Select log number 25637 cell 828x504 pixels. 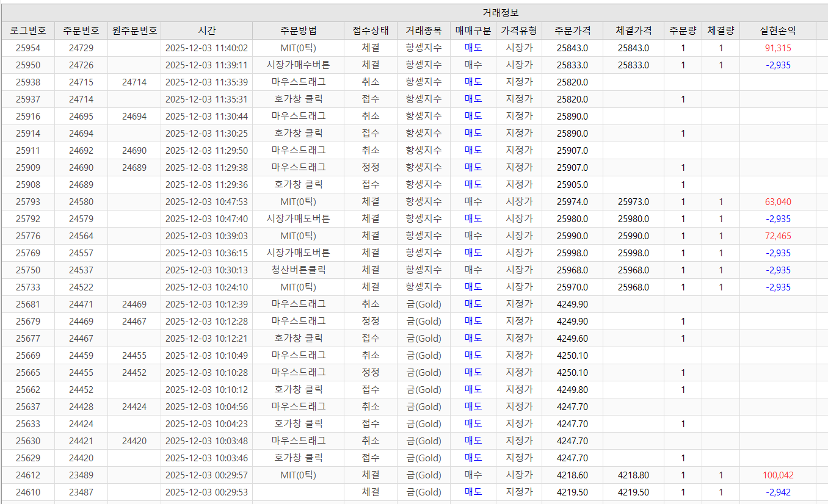28,406
